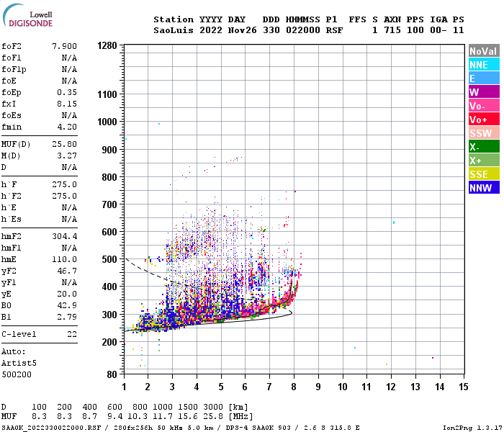Click the C-level value 22

[72, 334]
